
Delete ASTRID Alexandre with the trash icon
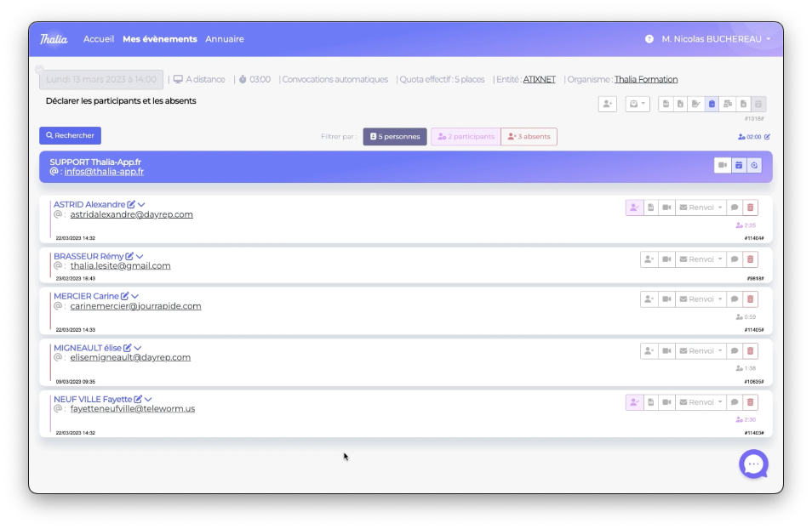750,208
